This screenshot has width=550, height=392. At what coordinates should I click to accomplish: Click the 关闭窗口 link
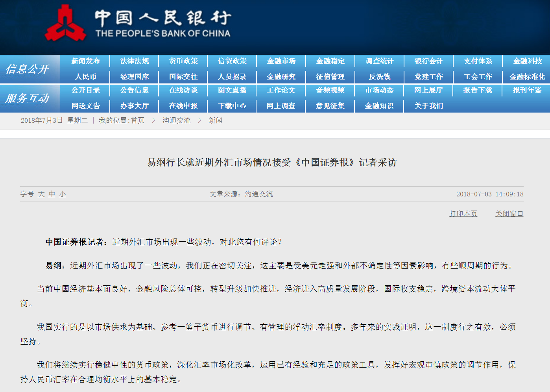click(509, 214)
